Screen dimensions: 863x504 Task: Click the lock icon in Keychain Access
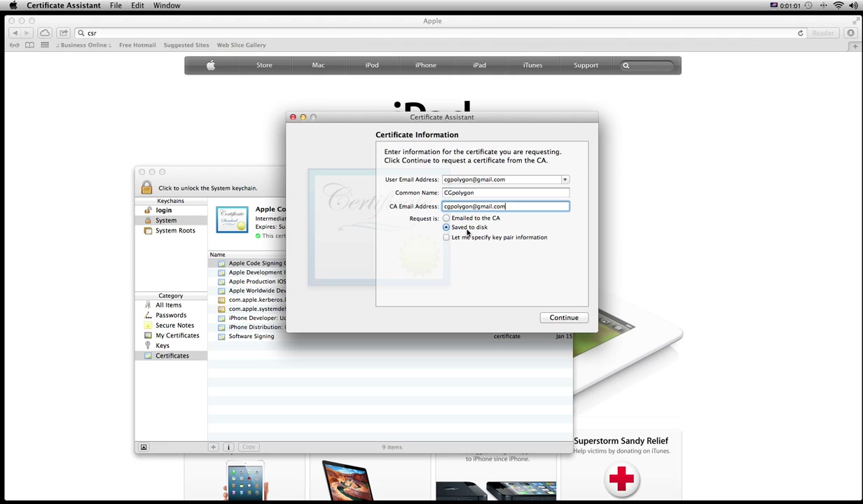pyautogui.click(x=146, y=187)
